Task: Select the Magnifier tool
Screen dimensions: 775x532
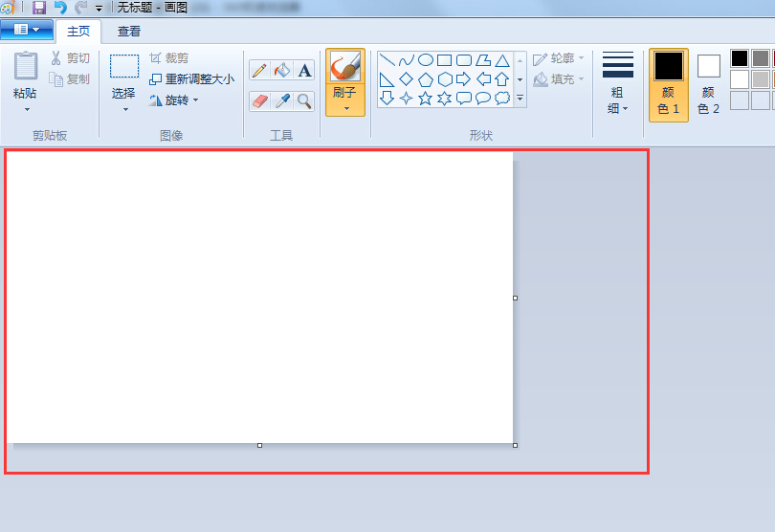Action: (304, 101)
